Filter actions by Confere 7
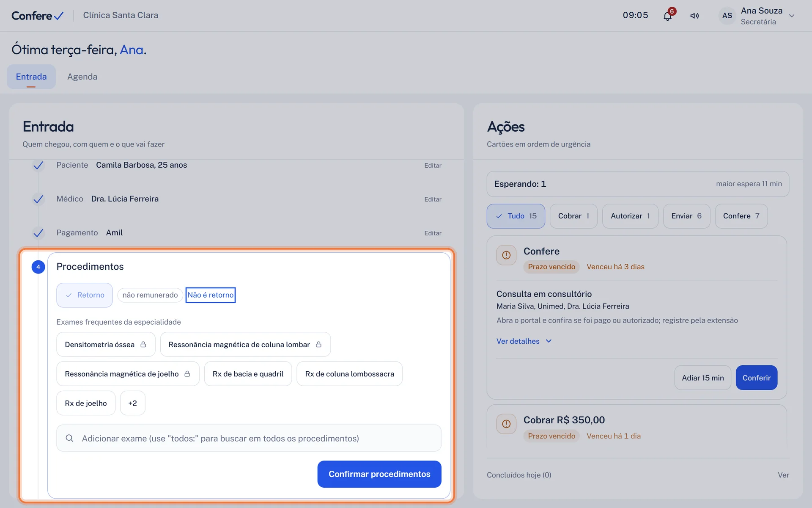The width and height of the screenshot is (812, 508). (741, 216)
